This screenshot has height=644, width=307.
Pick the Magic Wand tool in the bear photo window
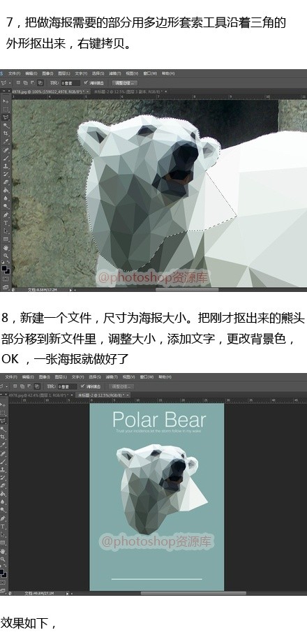pos(6,125)
